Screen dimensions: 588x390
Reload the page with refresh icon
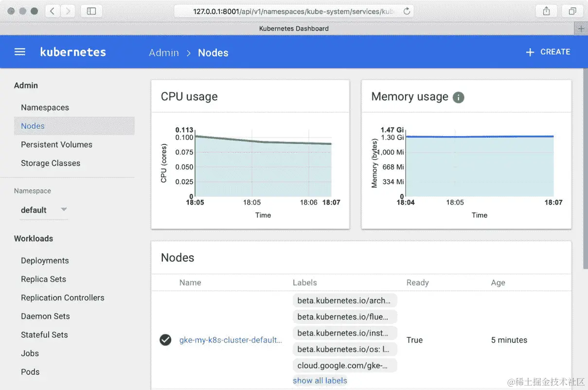[x=407, y=11]
